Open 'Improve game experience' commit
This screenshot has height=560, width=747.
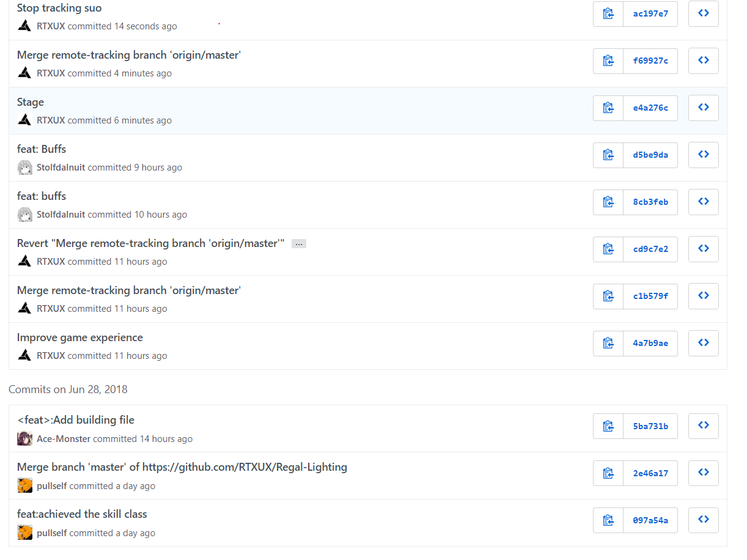(80, 337)
